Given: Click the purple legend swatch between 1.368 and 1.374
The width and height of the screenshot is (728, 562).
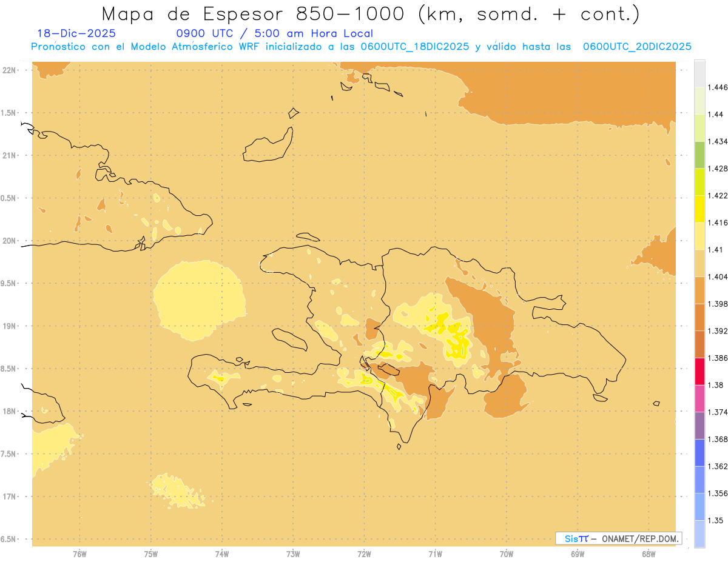Looking at the screenshot, I should pyautogui.click(x=699, y=426).
